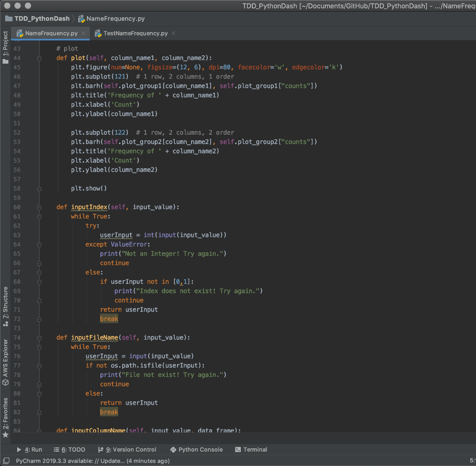Click the inputIndex function name
Screen dimensions: 476x466
pos(89,207)
